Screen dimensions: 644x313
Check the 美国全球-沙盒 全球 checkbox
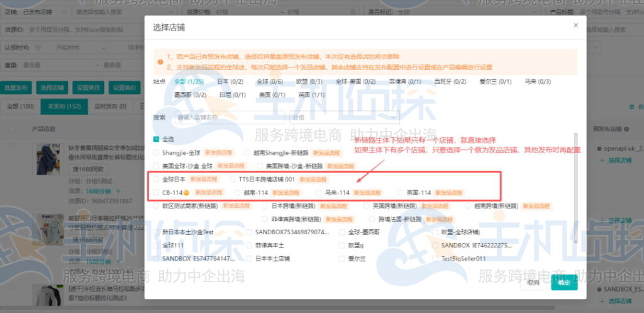(x=156, y=166)
